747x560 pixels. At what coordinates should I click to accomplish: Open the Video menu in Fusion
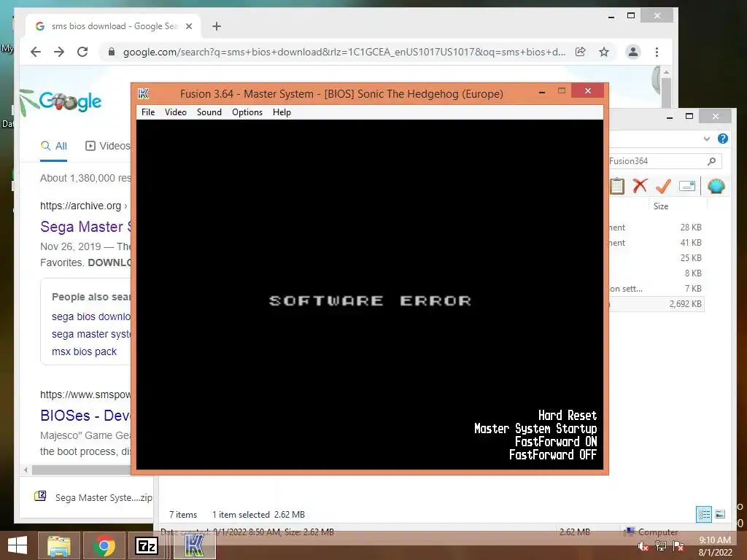175,112
